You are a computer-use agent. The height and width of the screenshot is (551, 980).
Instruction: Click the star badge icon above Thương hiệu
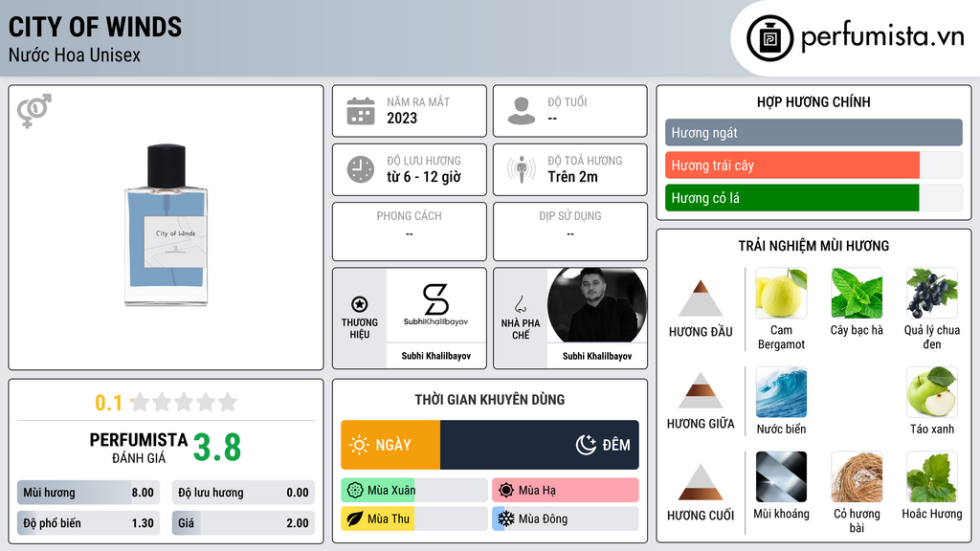(360, 304)
